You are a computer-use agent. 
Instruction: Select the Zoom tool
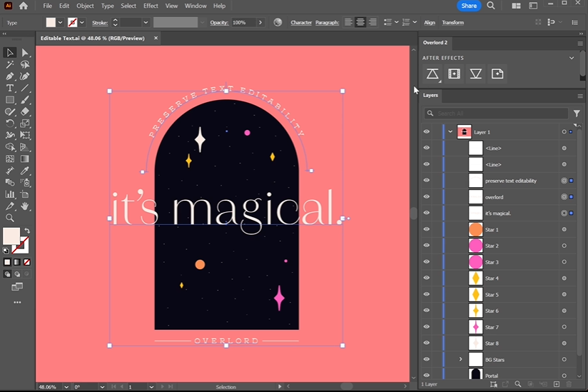[x=10, y=218]
